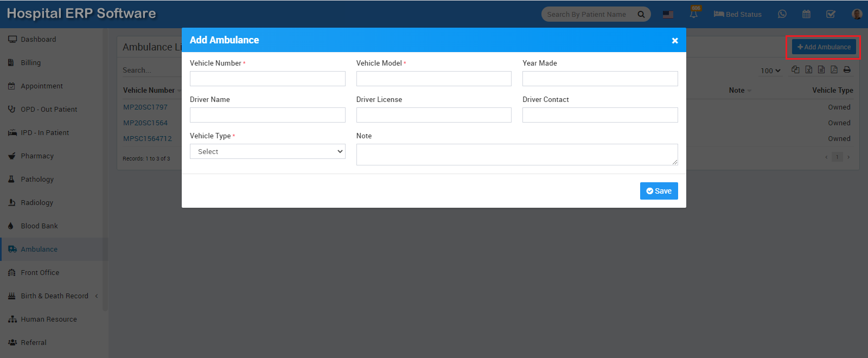Expand the Birth & Death Record menu
868x358 pixels.
54,296
